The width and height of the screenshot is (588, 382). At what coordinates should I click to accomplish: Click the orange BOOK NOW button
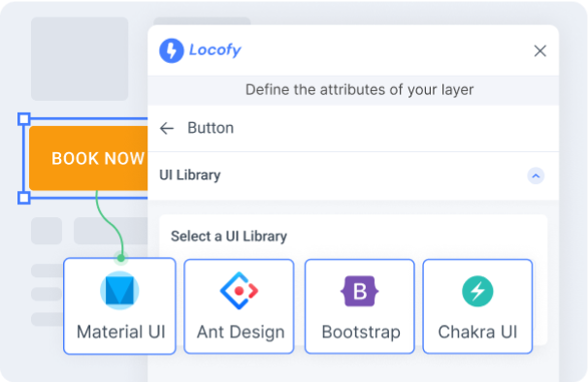[x=88, y=158]
